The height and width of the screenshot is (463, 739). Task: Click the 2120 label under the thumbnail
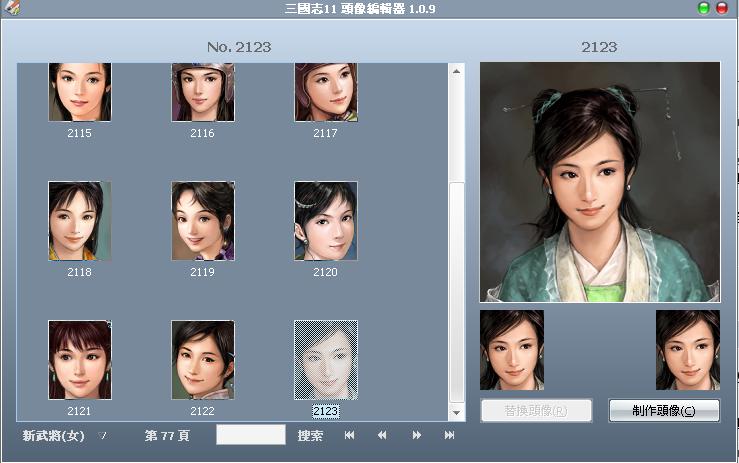(326, 272)
